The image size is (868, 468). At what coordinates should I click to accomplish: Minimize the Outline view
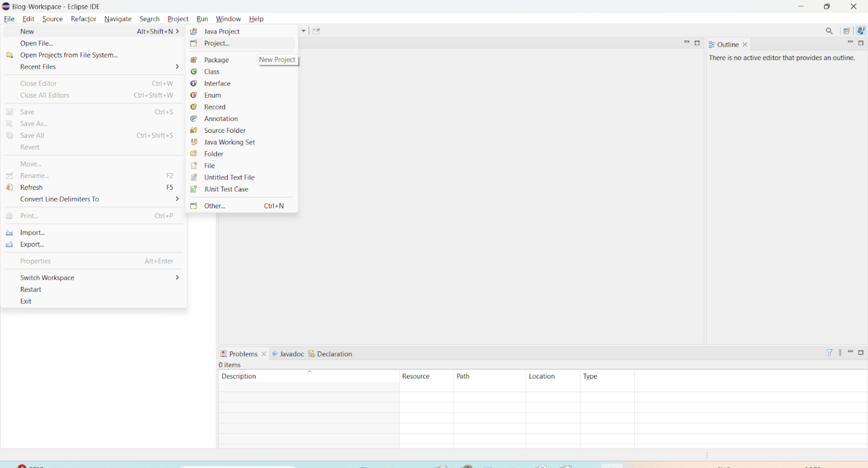pos(850,41)
